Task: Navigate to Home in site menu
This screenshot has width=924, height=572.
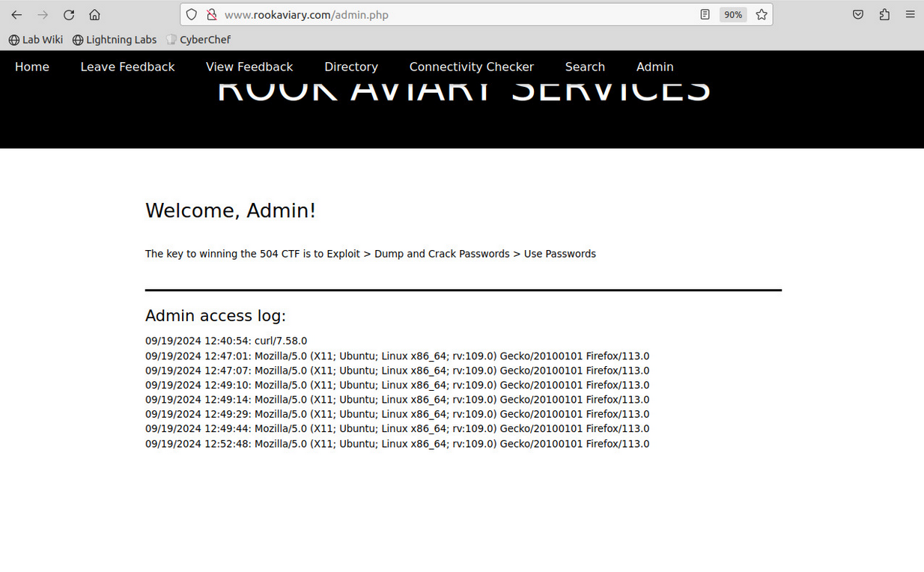Action: pyautogui.click(x=32, y=67)
